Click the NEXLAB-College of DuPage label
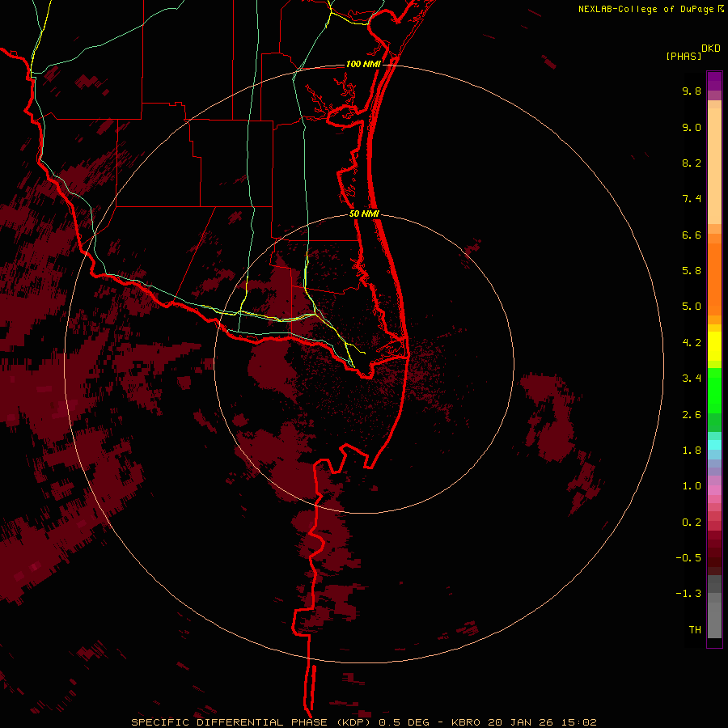Screen dimensions: 728x728 click(x=650, y=9)
